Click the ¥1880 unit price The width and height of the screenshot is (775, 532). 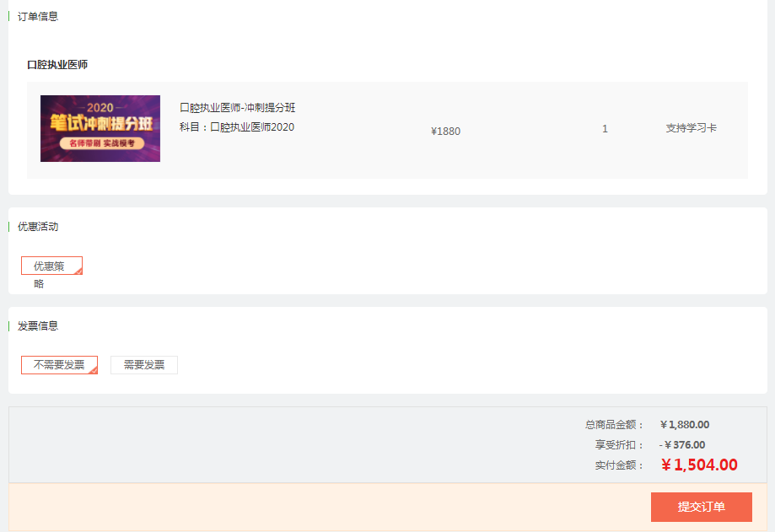445,131
